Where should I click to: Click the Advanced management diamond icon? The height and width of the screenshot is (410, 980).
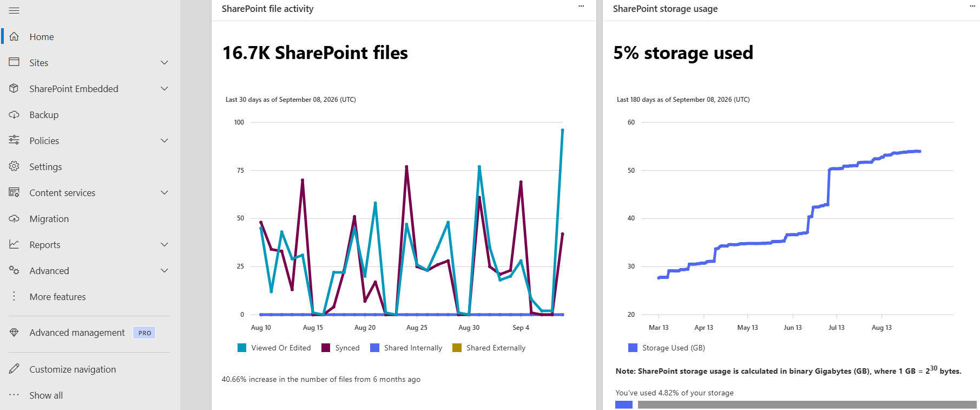point(14,333)
